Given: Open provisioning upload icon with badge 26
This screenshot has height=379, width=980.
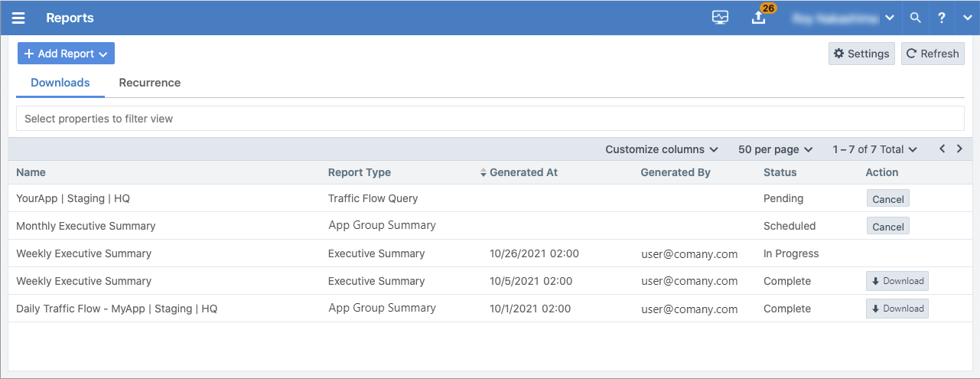Looking at the screenshot, I should 759,18.
